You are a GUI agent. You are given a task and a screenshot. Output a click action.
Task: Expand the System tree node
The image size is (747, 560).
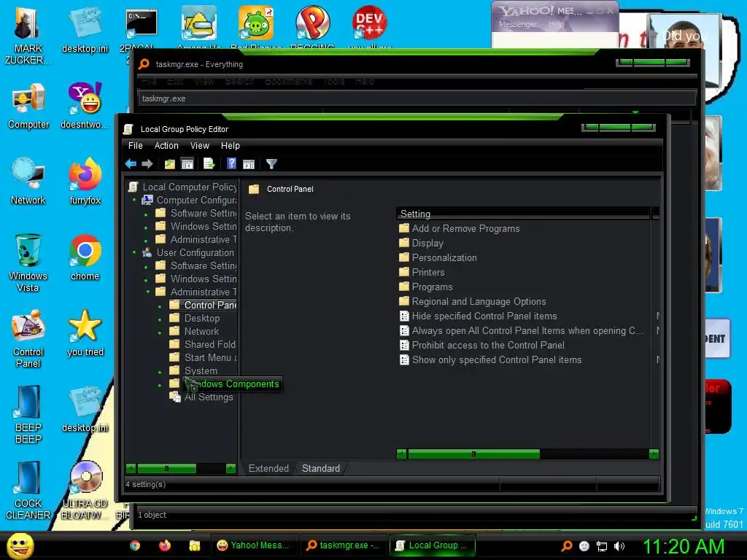(160, 372)
